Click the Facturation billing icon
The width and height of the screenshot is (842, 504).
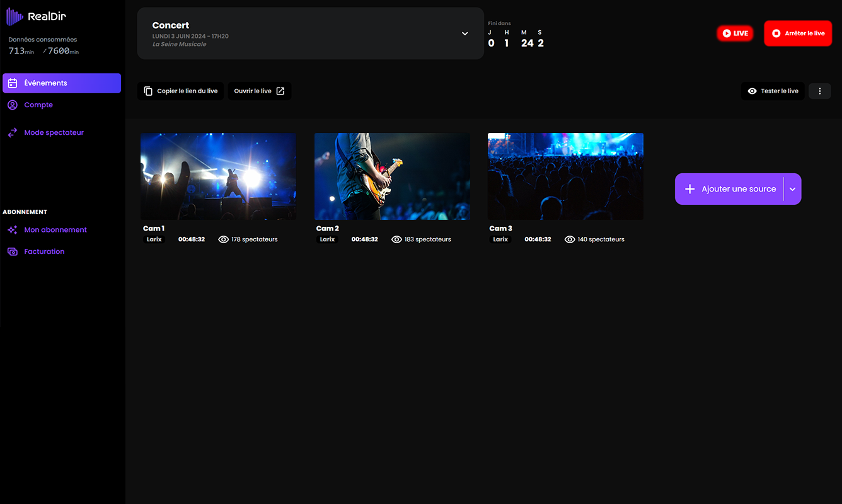point(13,251)
